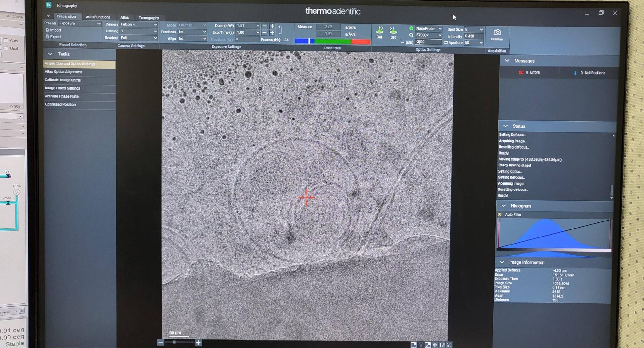This screenshot has width=644, height=348.
Task: Select Optimized Position task
Action: click(79, 104)
